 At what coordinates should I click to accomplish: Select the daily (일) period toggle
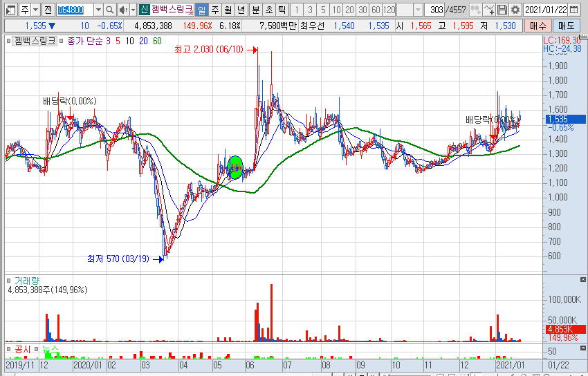(201, 10)
